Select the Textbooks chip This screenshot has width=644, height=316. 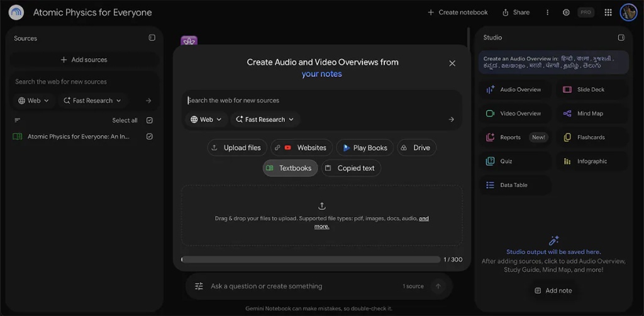point(290,168)
